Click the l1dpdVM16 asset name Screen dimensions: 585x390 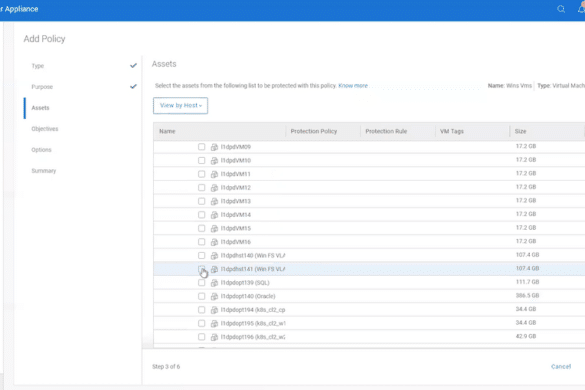pos(236,242)
